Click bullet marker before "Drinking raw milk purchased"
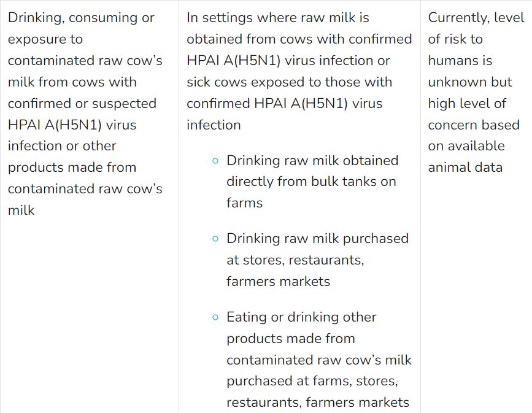 [x=215, y=239]
